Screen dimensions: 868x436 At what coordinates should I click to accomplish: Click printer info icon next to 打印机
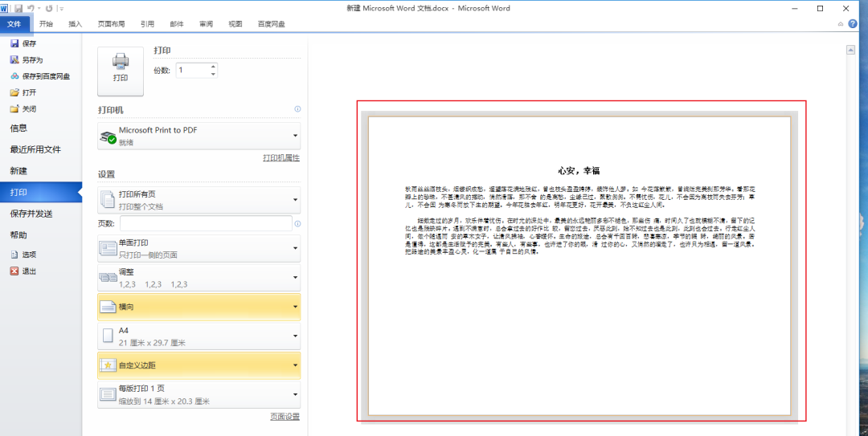tap(297, 109)
